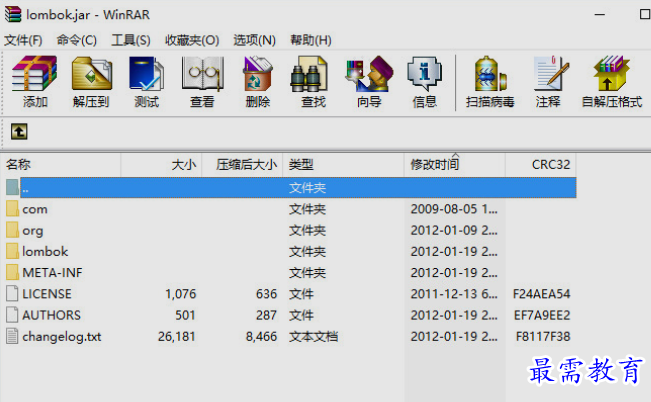The image size is (651, 402).
Task: Launch the 向导 (Wizard) tool
Action: (x=369, y=74)
